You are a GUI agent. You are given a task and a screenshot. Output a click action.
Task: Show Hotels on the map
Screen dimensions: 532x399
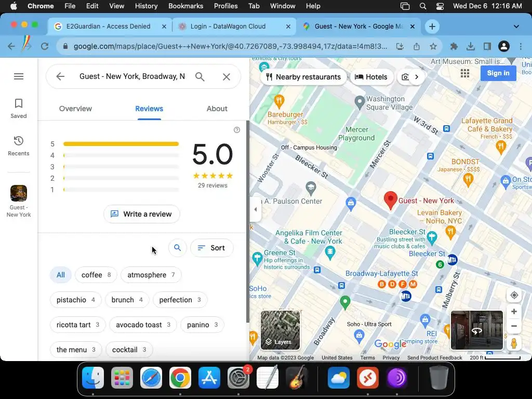point(371,77)
